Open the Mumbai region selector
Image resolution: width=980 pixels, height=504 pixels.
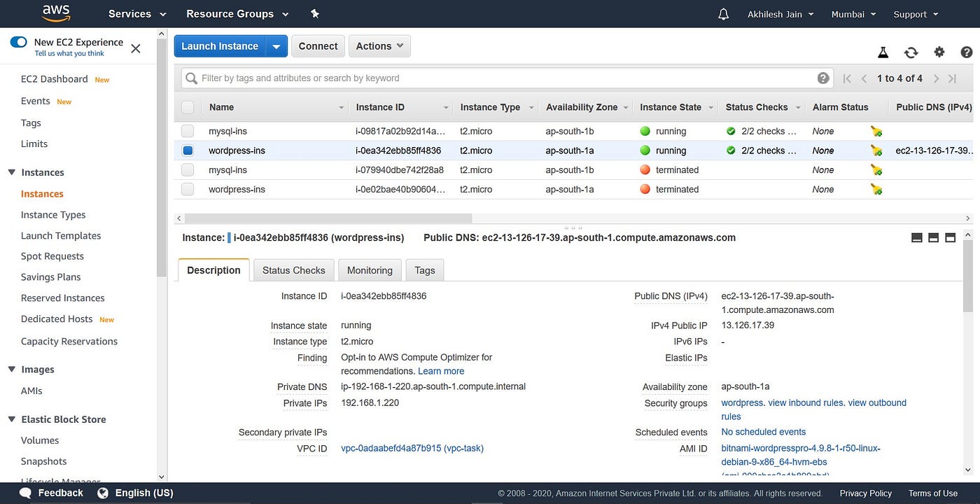coord(853,14)
